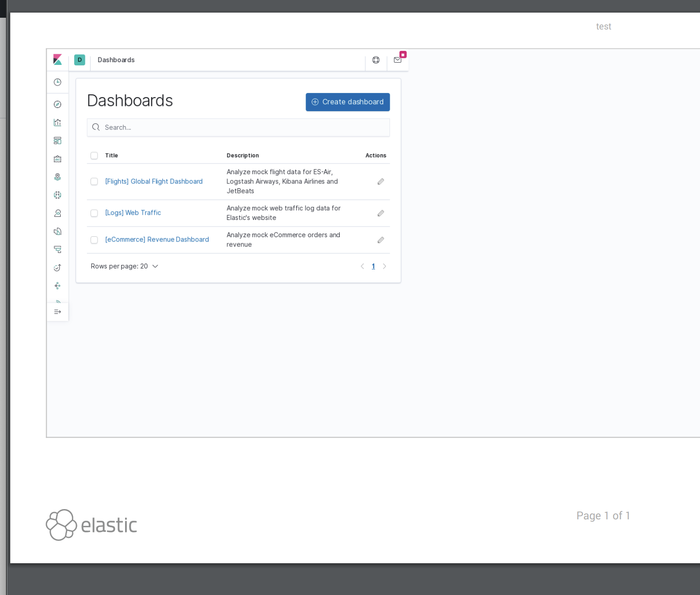The image size is (700, 595).
Task: Check the [Logs] Web Traffic checkbox
Action: [x=94, y=213]
